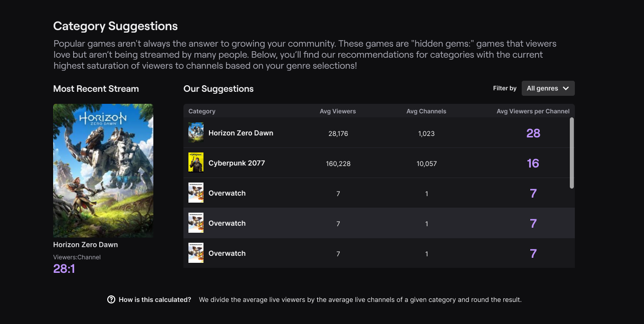Select the first Overwatch game icon
The height and width of the screenshot is (324, 644).
[x=196, y=193]
